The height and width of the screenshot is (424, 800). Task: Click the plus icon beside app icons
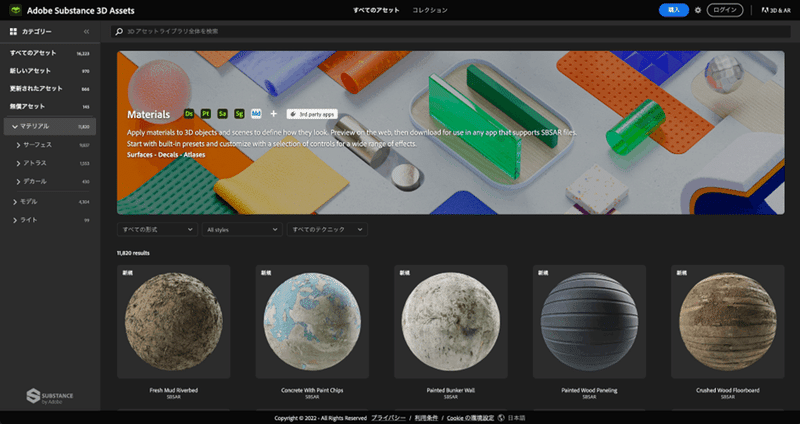(x=273, y=114)
